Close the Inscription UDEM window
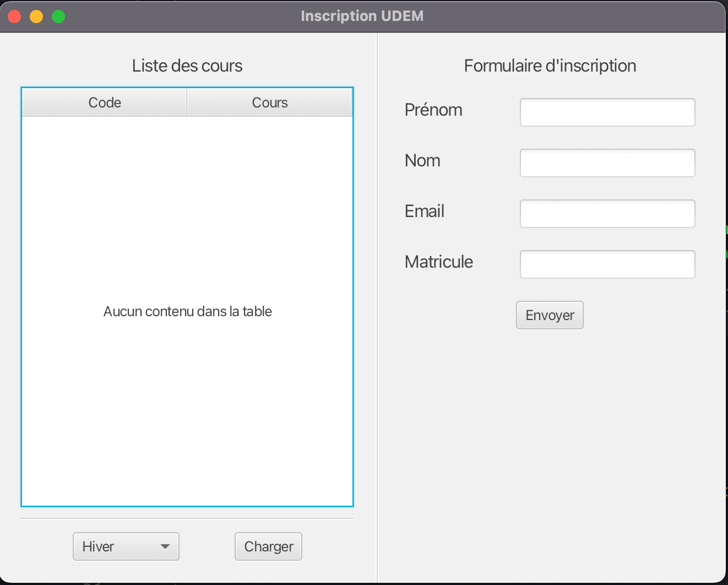Image resolution: width=728 pixels, height=585 pixels. pos(15,17)
